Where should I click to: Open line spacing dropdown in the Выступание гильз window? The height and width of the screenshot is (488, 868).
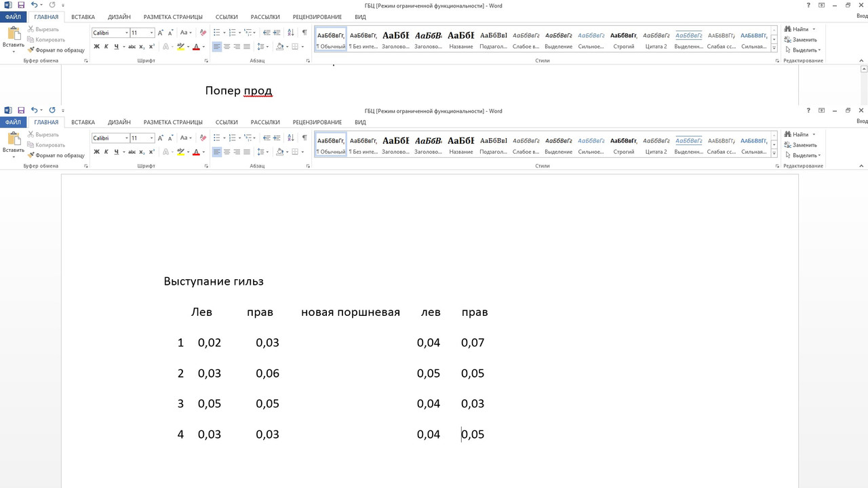click(x=268, y=152)
